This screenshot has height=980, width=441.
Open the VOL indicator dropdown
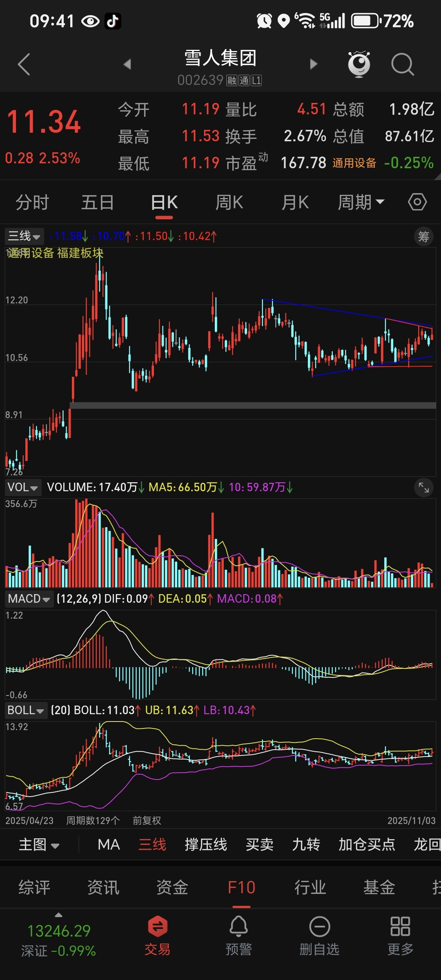point(23,487)
